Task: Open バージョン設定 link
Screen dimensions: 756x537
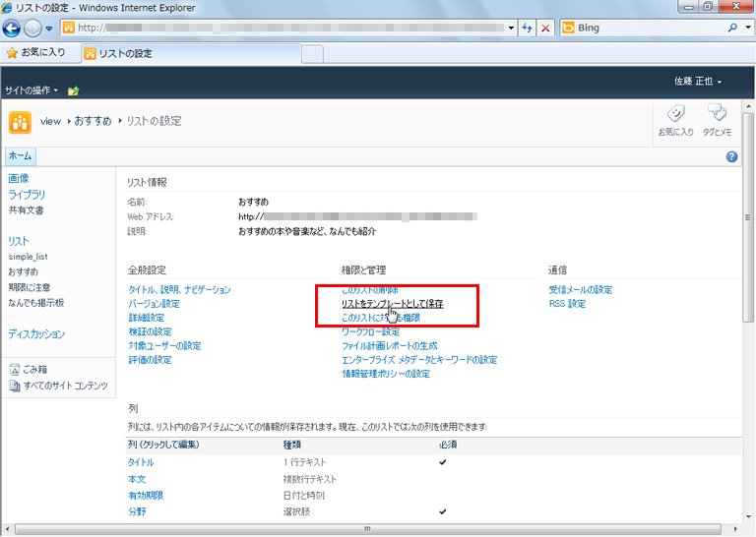Action: [x=155, y=304]
